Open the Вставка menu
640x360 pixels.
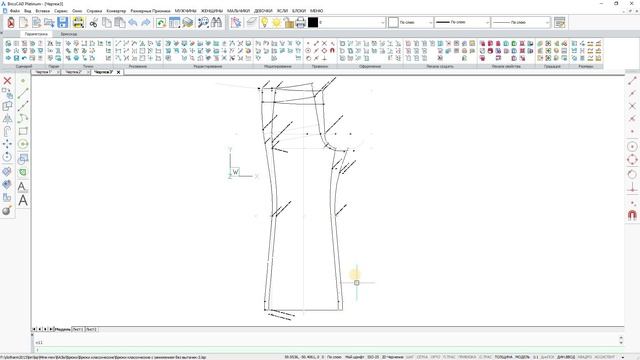(42, 11)
